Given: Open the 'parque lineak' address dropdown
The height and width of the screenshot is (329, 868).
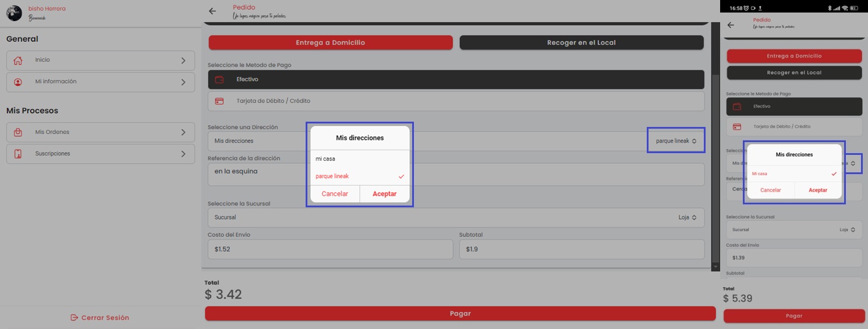Looking at the screenshot, I should tap(676, 141).
